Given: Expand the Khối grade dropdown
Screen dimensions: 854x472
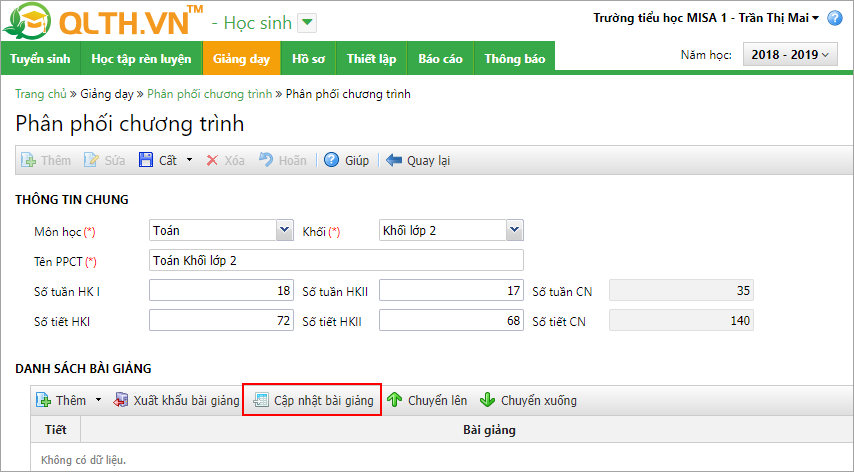Looking at the screenshot, I should pos(514,231).
